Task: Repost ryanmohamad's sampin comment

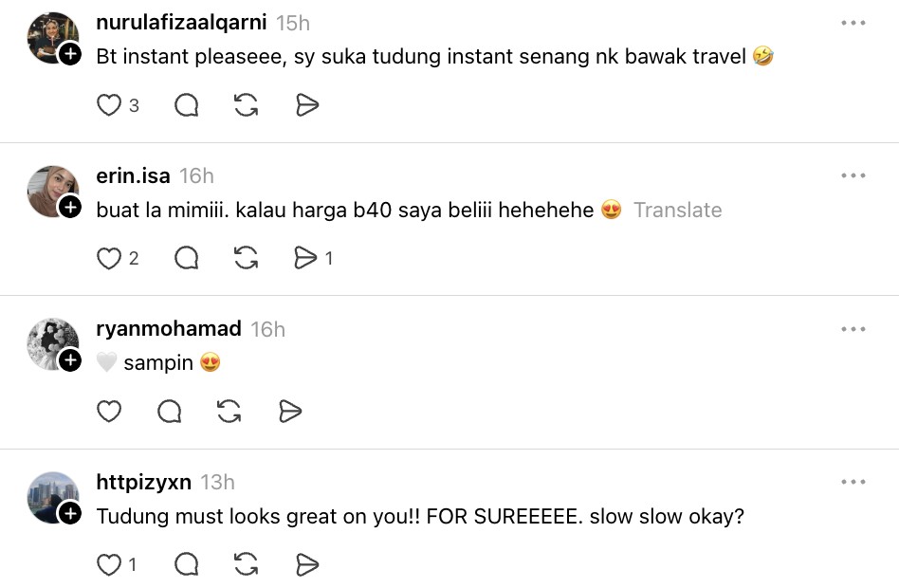Action: [x=229, y=411]
